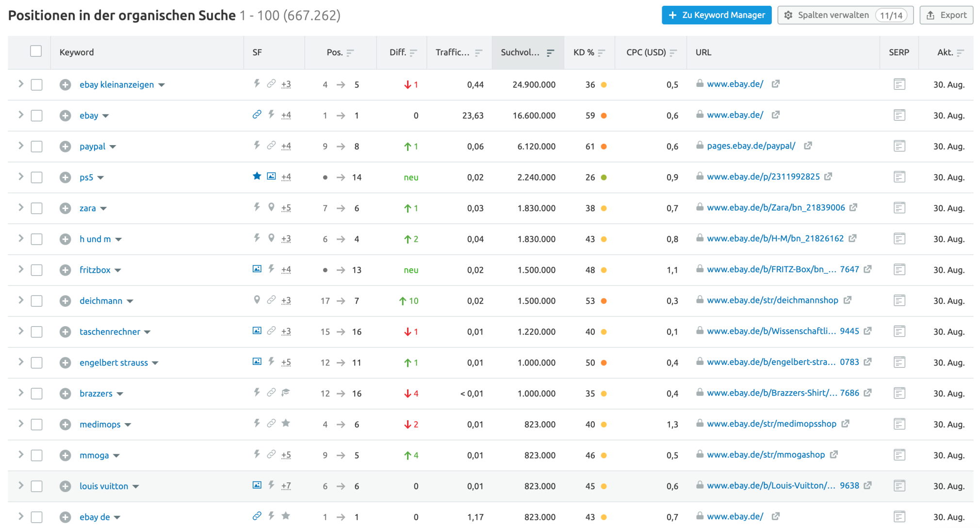Image resolution: width=980 pixels, height=528 pixels.
Task: Click Zu Keyword Manager button
Action: point(717,15)
